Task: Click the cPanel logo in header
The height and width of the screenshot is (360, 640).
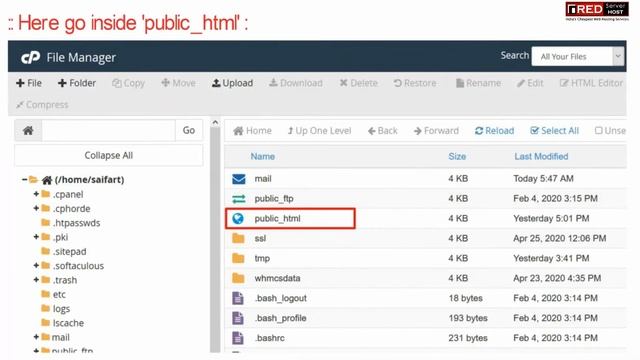Action: 31,57
